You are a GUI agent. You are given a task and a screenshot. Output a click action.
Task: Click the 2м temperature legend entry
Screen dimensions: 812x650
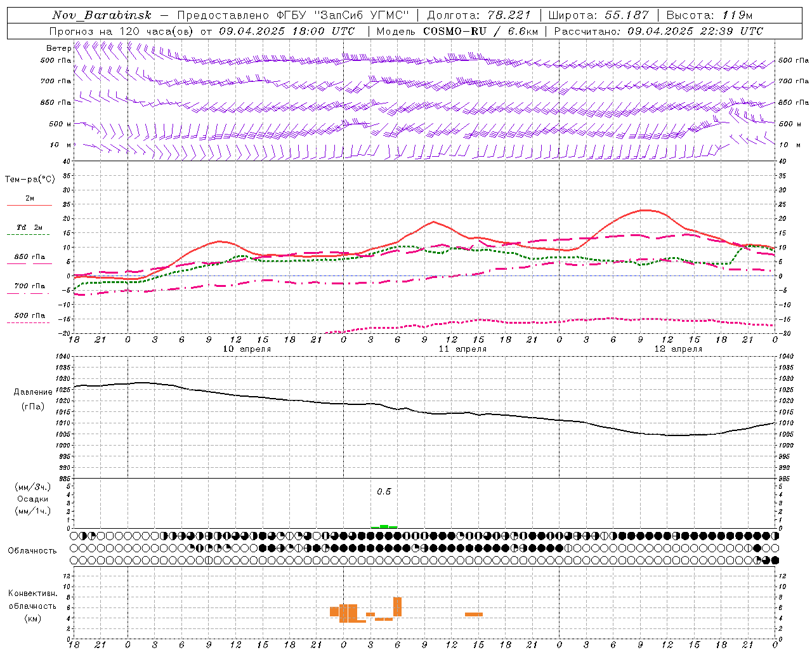30,198
